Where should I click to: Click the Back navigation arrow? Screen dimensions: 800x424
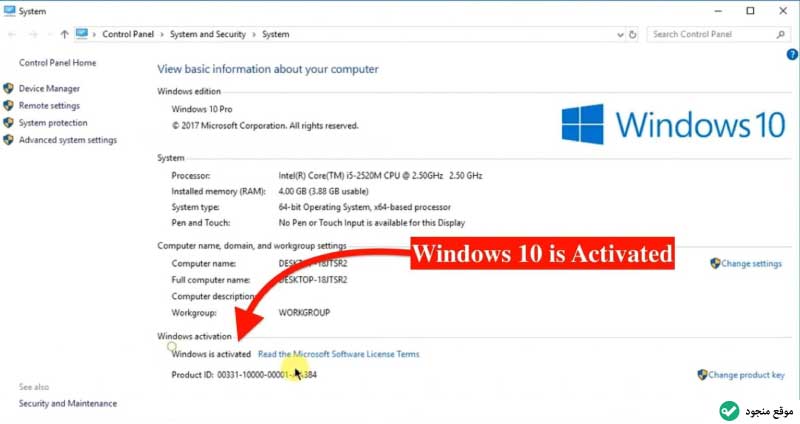(x=12, y=34)
